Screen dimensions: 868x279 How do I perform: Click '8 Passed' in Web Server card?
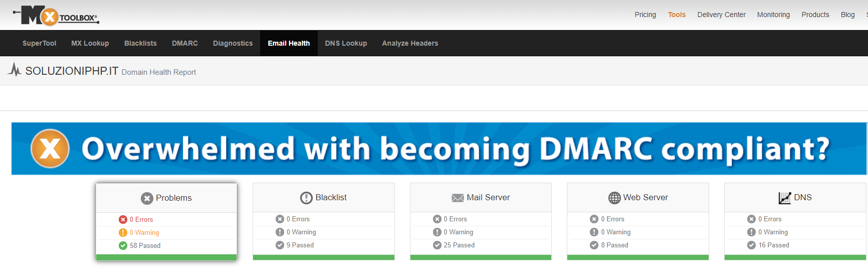tap(614, 245)
